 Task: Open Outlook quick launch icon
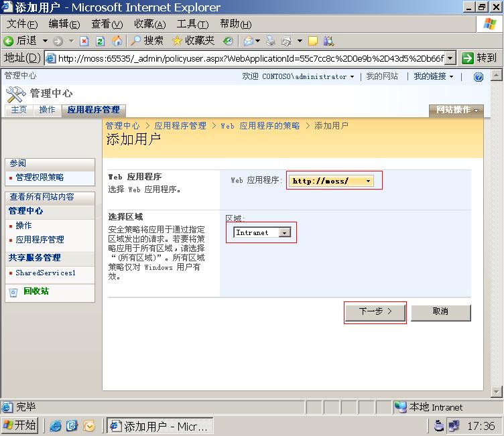[89, 426]
